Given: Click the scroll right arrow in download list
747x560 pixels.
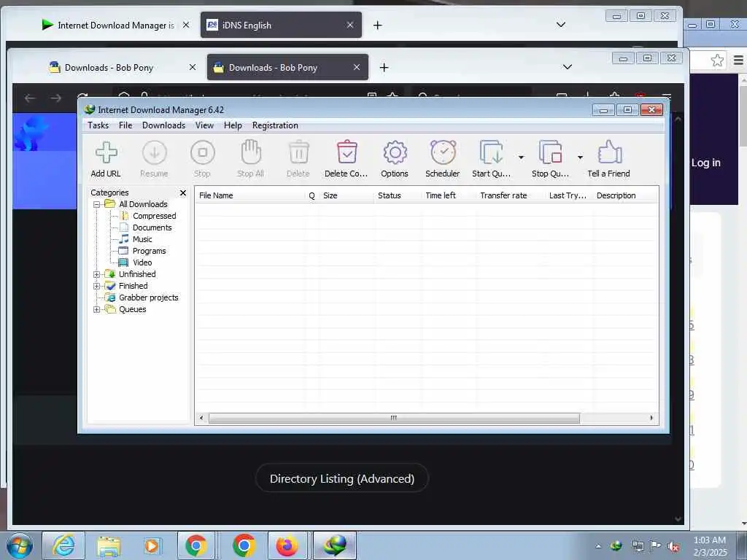Looking at the screenshot, I should pyautogui.click(x=651, y=418).
